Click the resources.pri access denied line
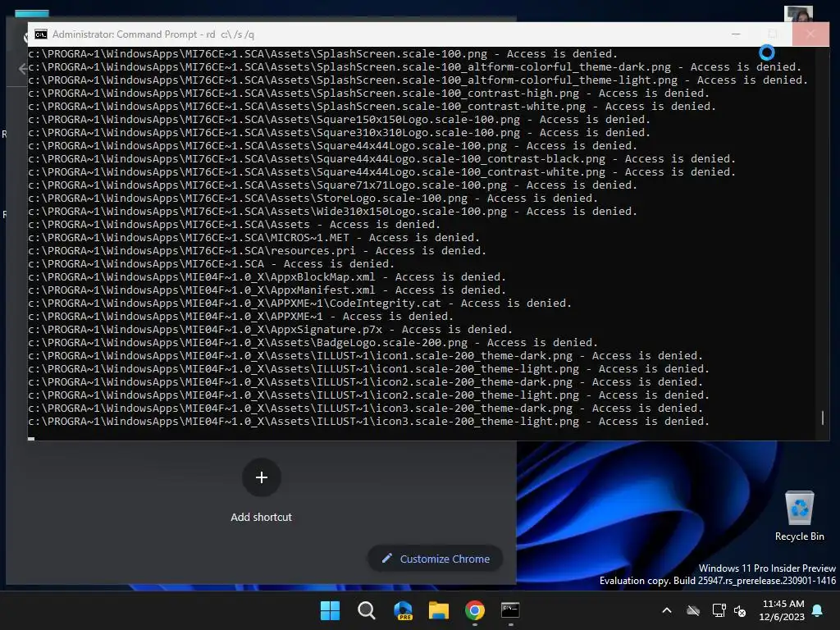840x630 pixels. (258, 251)
